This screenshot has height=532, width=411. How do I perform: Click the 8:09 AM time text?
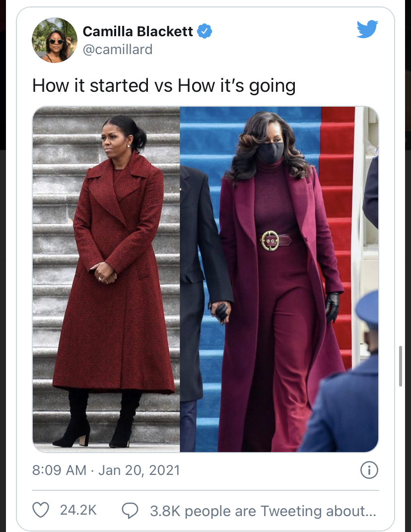point(59,470)
